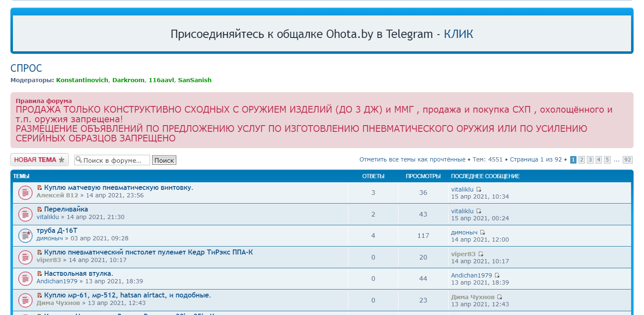Open last poster Andichan1979 in last message column
The height and width of the screenshot is (315, 644).
pos(472,275)
